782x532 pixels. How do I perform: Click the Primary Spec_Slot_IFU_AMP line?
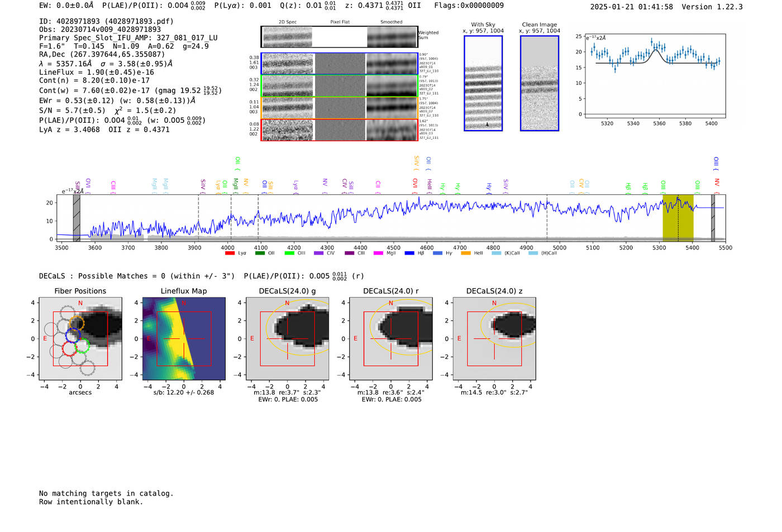pyautogui.click(x=128, y=38)
